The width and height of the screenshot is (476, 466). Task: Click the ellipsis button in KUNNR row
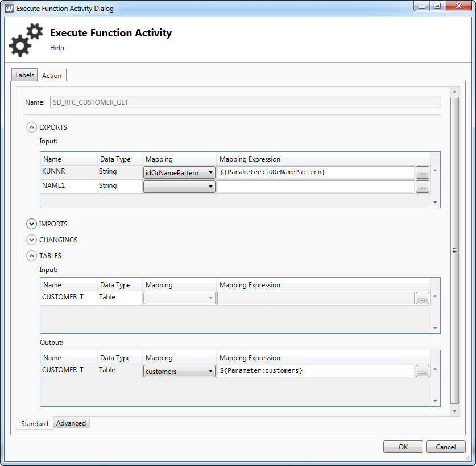(x=422, y=172)
